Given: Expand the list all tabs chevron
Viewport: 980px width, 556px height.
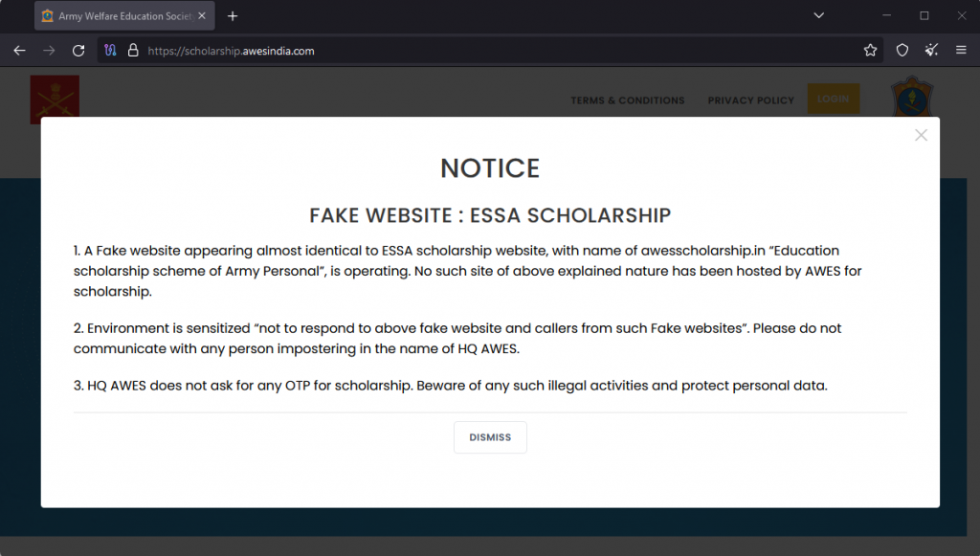Looking at the screenshot, I should [819, 16].
